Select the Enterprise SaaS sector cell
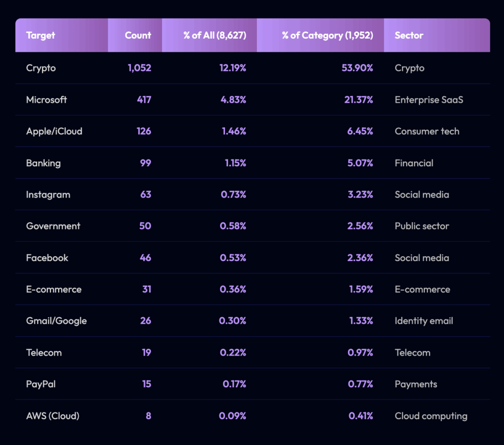This screenshot has height=445, width=504. (429, 100)
